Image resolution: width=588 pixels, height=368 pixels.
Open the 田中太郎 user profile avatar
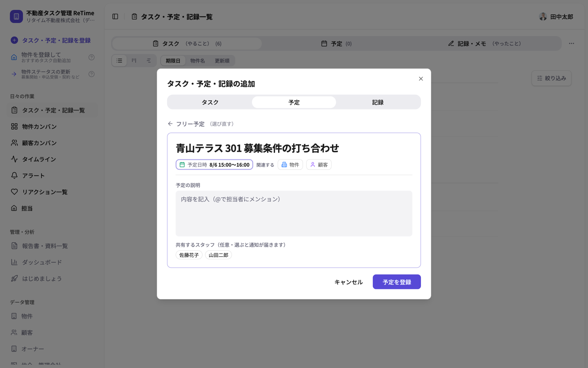coord(543,17)
